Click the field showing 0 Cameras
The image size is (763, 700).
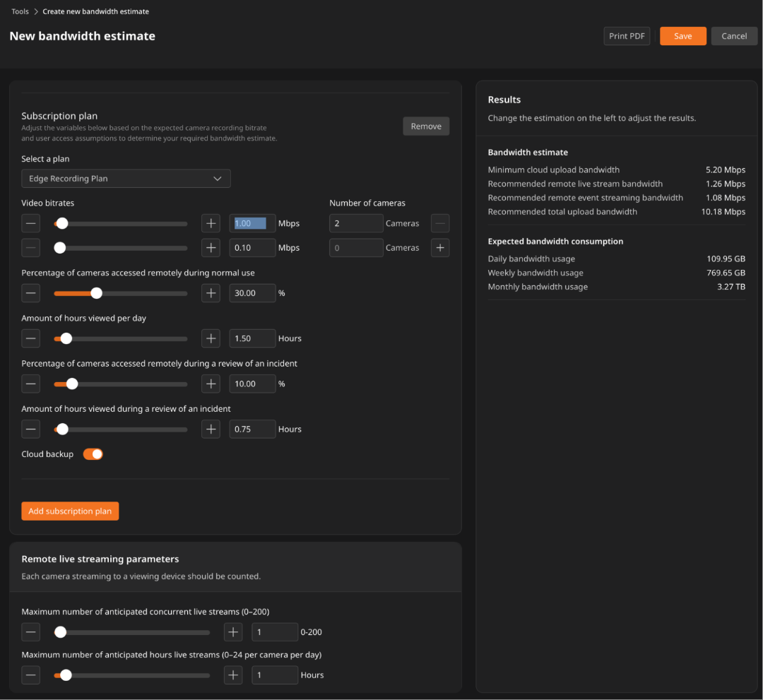point(356,248)
